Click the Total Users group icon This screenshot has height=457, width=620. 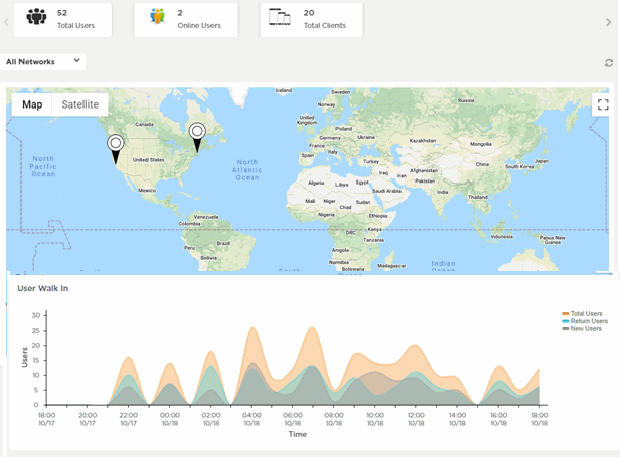[37, 17]
